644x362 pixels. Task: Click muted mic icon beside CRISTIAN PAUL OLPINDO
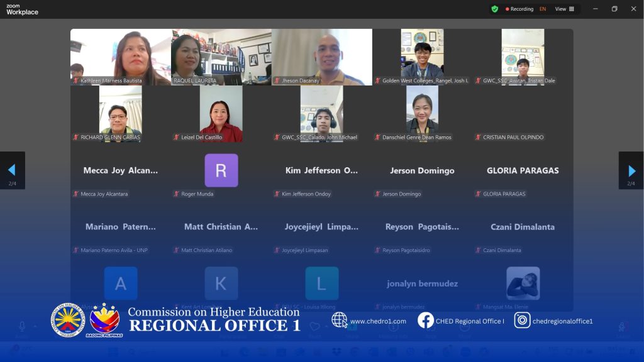tap(478, 138)
